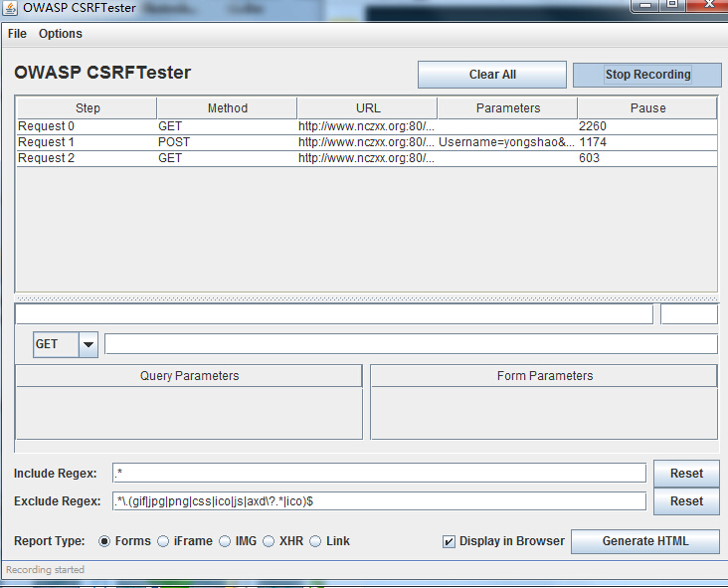
Task: Select the Request 2 row
Action: 367,158
